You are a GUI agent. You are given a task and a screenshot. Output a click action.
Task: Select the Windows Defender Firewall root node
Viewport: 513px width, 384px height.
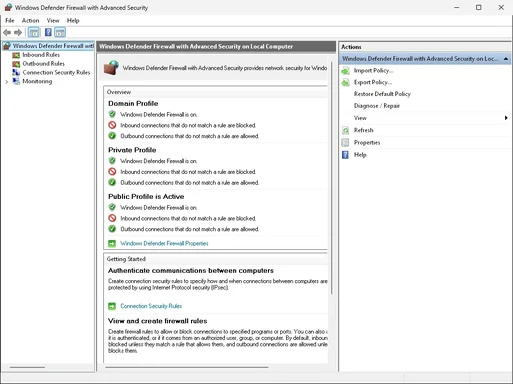point(53,46)
